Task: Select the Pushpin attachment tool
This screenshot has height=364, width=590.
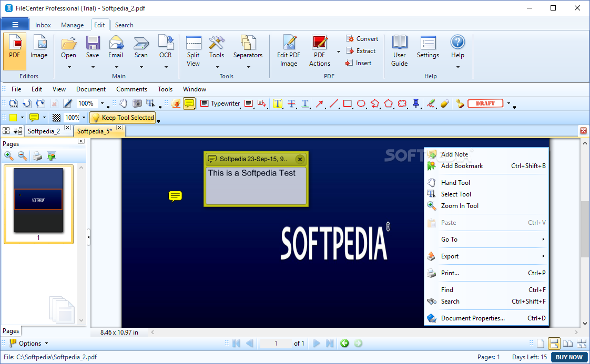Action: 416,103
